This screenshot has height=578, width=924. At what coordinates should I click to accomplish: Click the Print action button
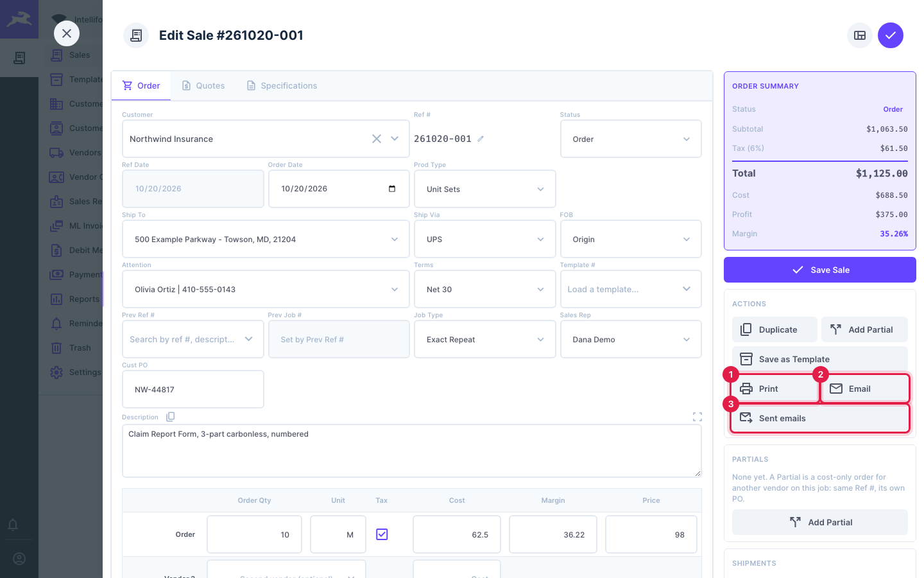pos(775,389)
